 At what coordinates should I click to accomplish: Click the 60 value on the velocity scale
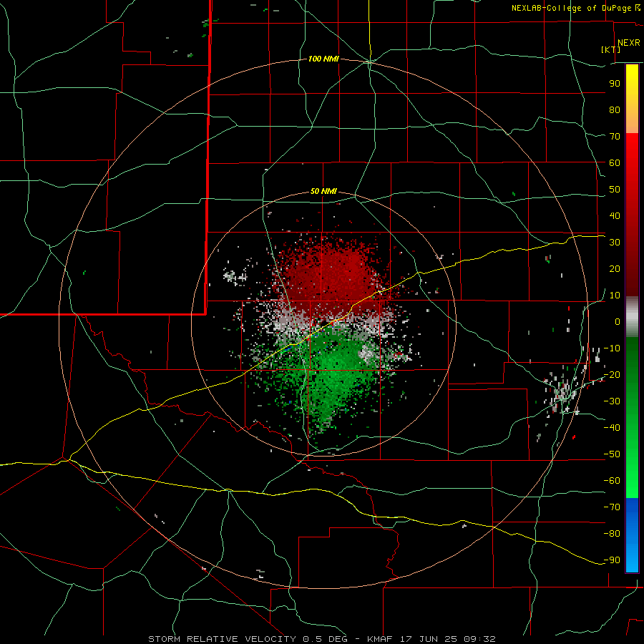tap(615, 163)
